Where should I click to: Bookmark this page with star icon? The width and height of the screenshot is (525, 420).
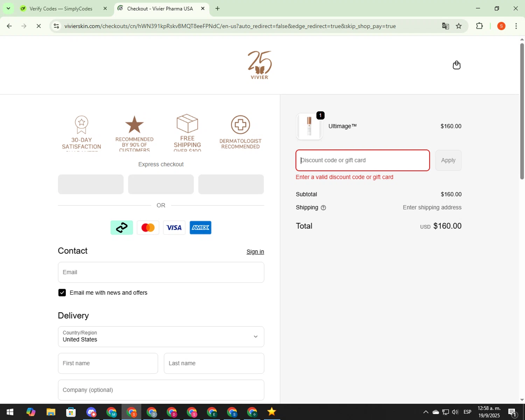click(458, 26)
